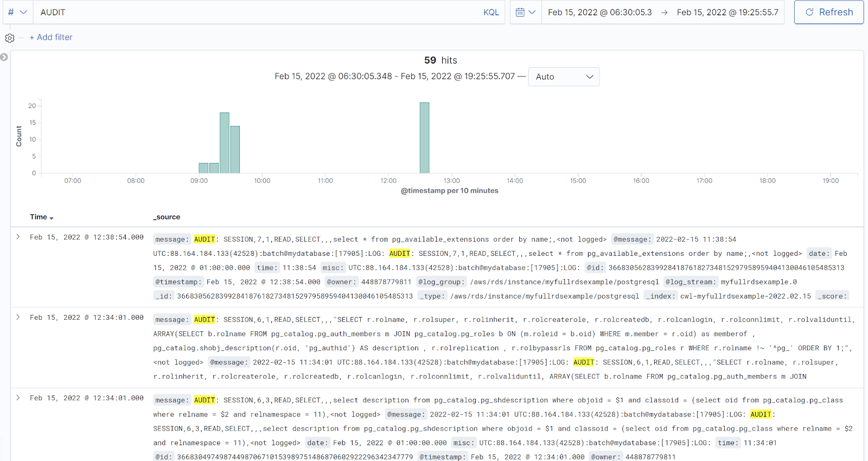Click the Add filter link
Screen dimensions: 868x461
51,37
